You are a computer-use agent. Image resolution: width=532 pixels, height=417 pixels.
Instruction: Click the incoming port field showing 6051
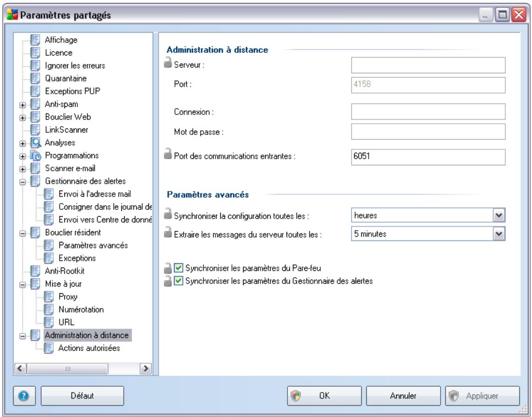click(428, 157)
